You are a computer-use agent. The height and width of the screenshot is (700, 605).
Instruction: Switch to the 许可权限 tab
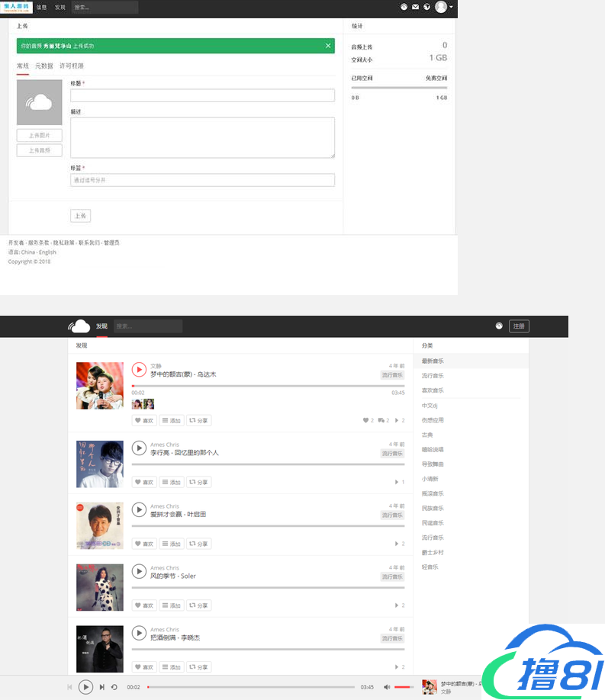click(x=72, y=66)
